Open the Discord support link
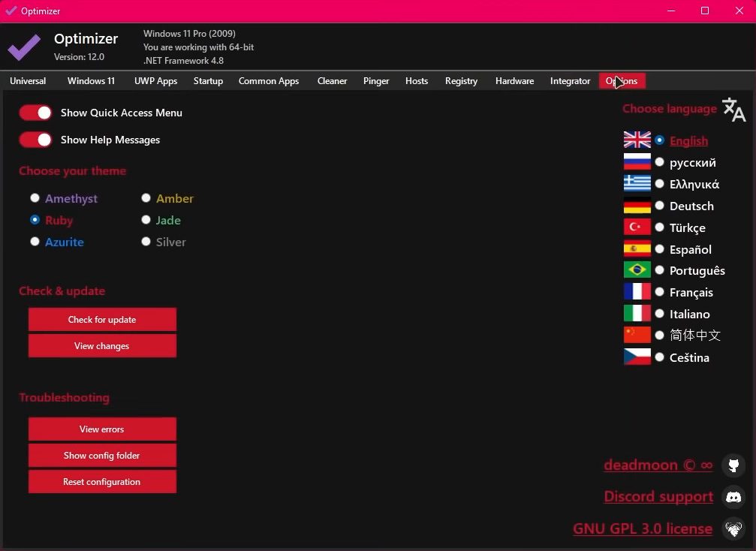Screen dimensions: 756x551 658,497
